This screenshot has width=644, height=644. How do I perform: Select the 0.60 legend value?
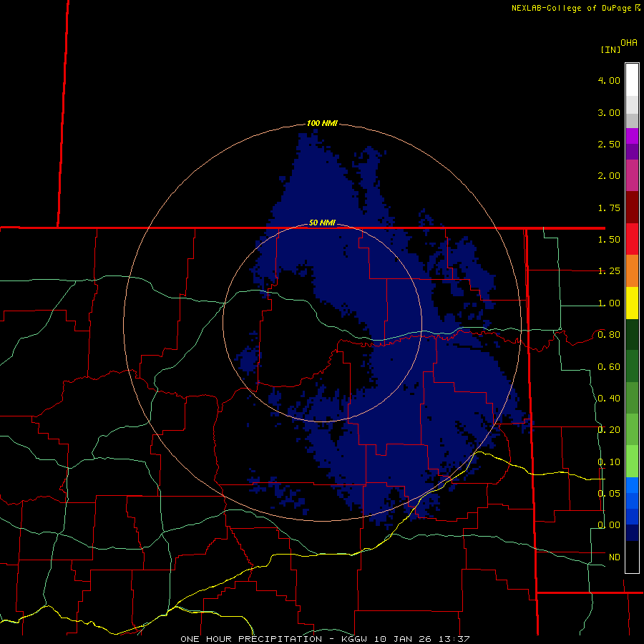coord(609,367)
